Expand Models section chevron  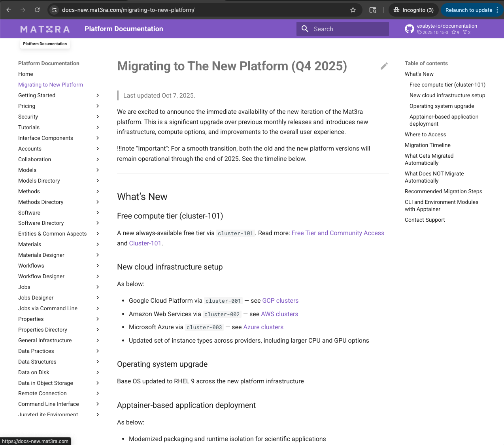98,170
